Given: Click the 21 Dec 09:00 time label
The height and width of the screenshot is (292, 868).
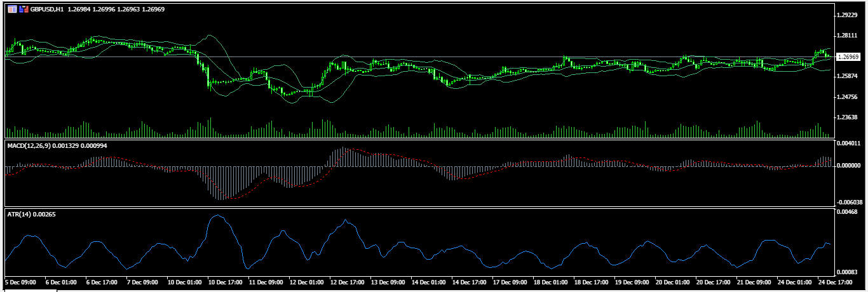Looking at the screenshot, I should coord(753,281).
